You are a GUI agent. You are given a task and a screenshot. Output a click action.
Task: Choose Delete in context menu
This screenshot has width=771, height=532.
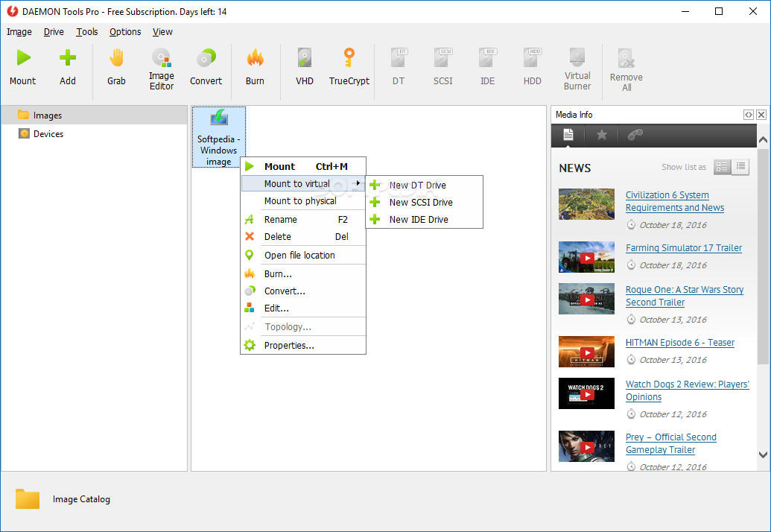pyautogui.click(x=303, y=236)
